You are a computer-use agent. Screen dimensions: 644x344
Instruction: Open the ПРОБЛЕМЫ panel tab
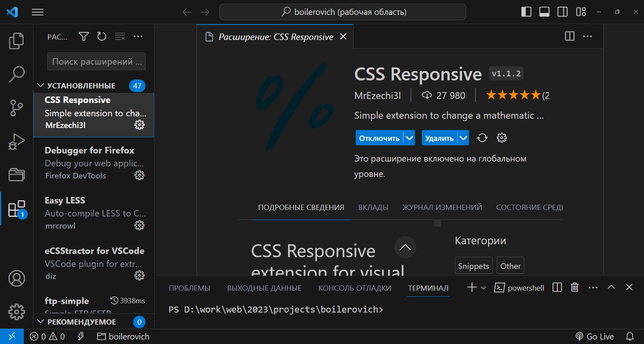[190, 288]
